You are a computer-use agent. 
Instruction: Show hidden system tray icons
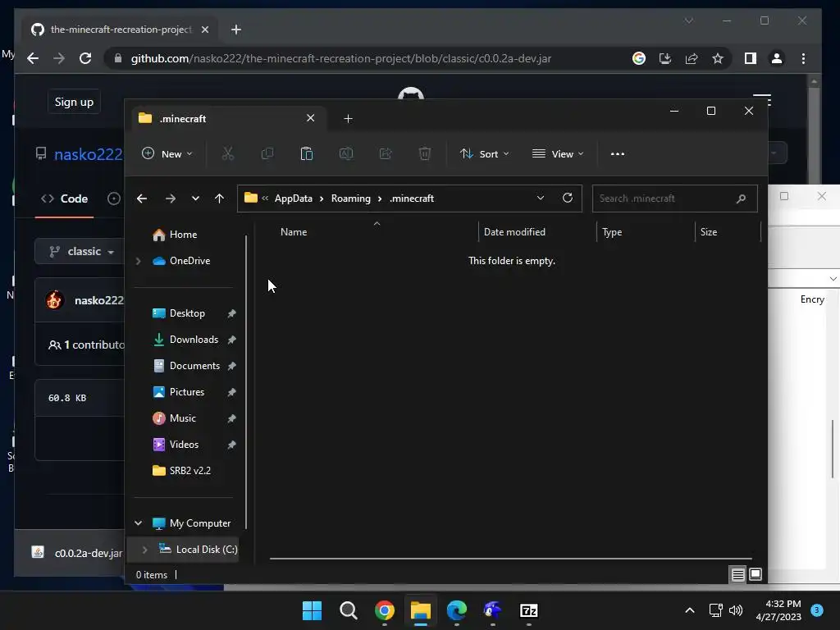click(689, 610)
